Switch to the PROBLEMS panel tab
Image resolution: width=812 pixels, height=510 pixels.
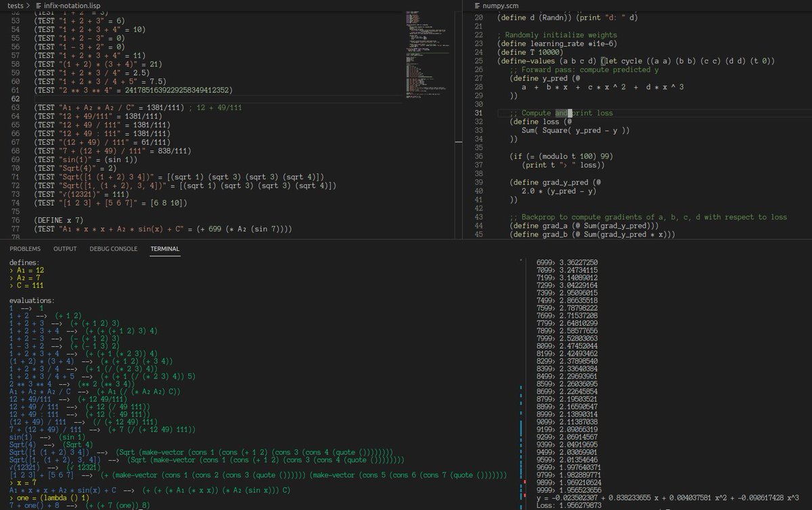(25, 248)
